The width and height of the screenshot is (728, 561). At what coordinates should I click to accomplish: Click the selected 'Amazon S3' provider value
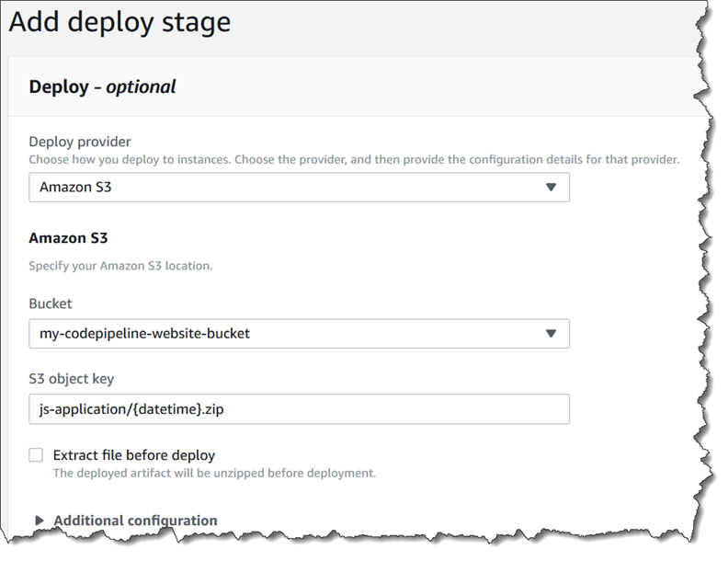pyautogui.click(x=76, y=188)
